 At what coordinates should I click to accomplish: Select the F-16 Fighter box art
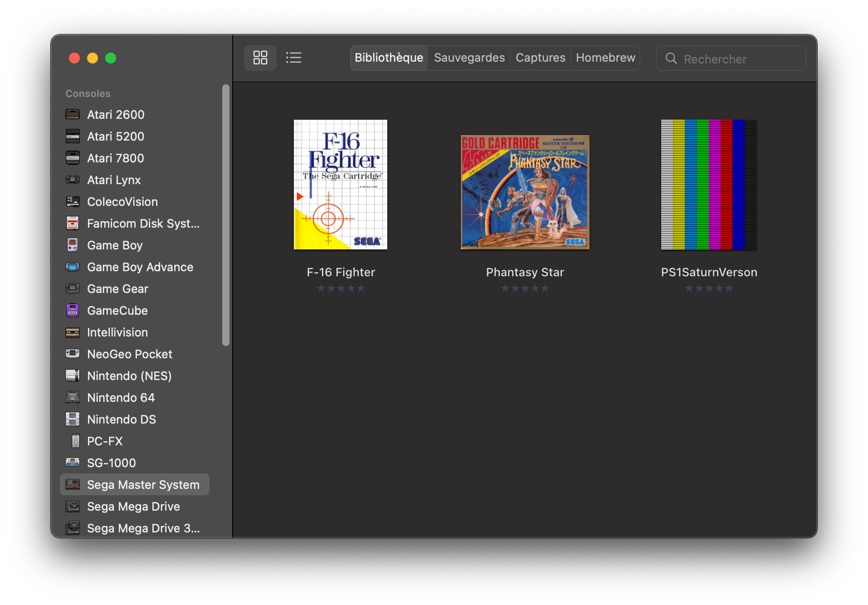coord(341,185)
